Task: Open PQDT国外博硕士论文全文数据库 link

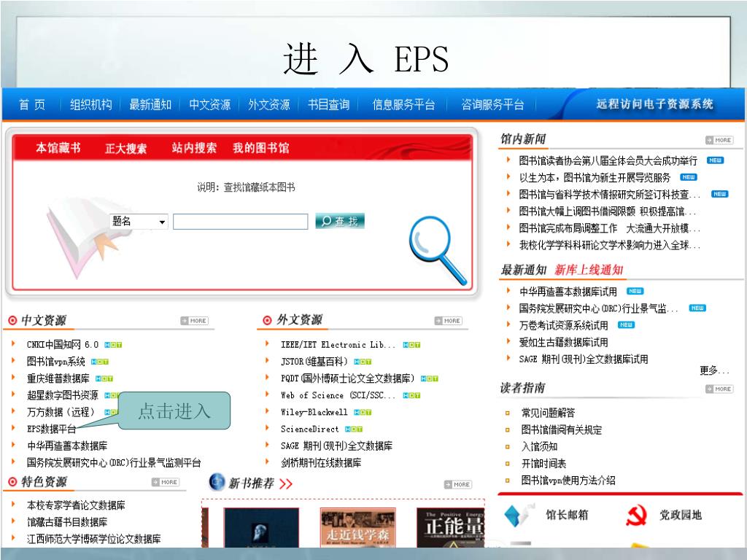Action: tap(347, 378)
